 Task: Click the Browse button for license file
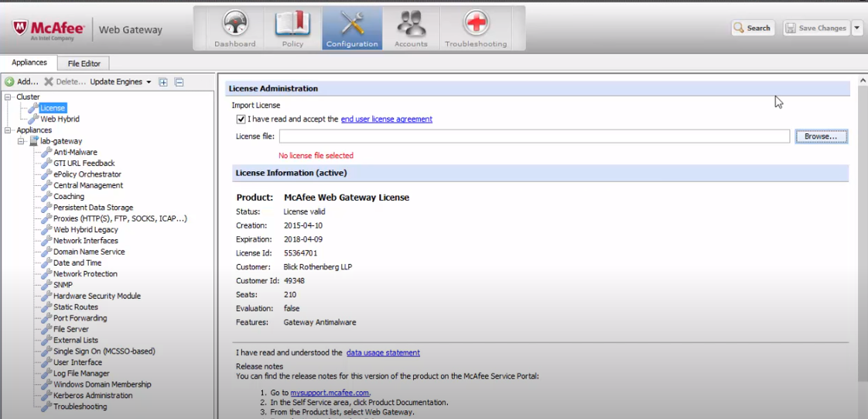(821, 136)
